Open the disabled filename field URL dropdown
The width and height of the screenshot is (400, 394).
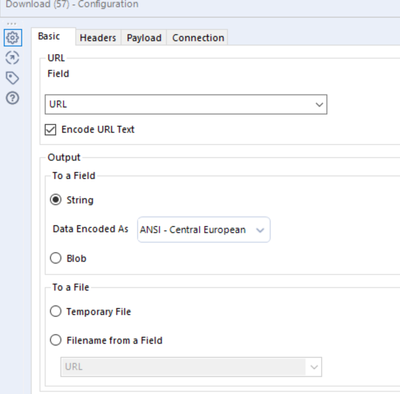(x=191, y=367)
